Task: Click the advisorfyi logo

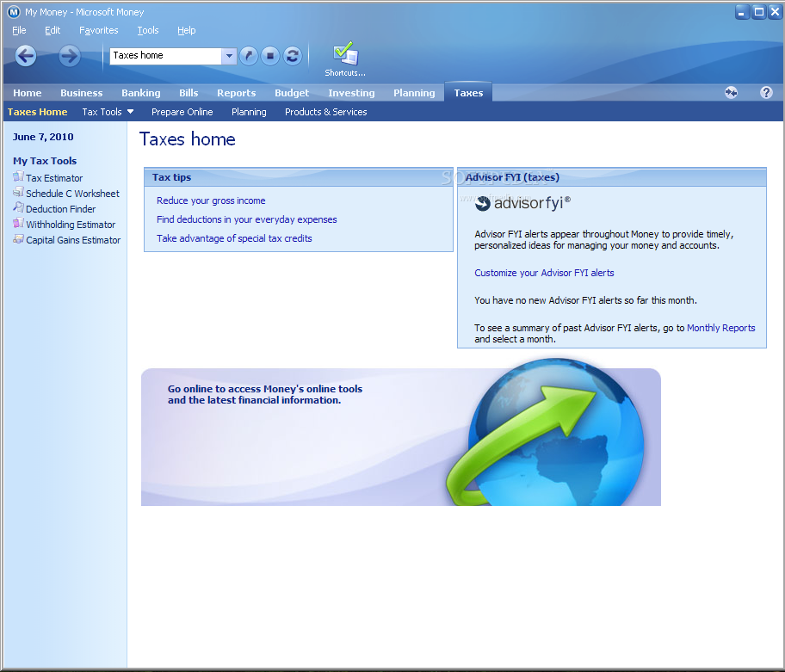Action: click(x=522, y=203)
